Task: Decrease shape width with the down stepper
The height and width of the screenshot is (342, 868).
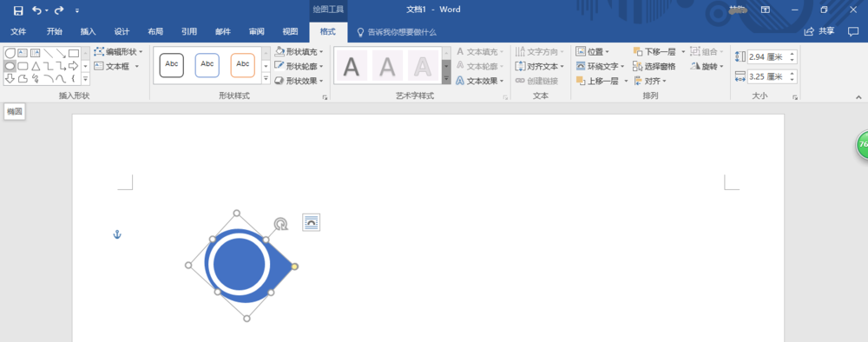Action: [792, 80]
